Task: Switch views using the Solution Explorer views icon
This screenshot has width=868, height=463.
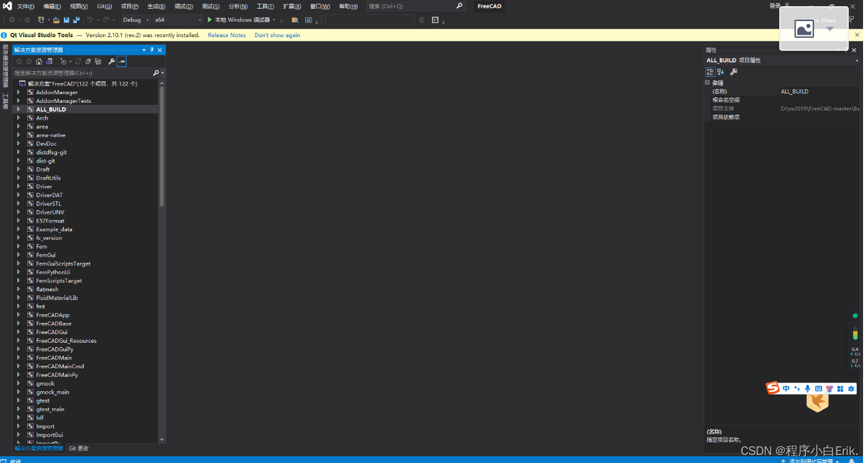Action: (49, 61)
